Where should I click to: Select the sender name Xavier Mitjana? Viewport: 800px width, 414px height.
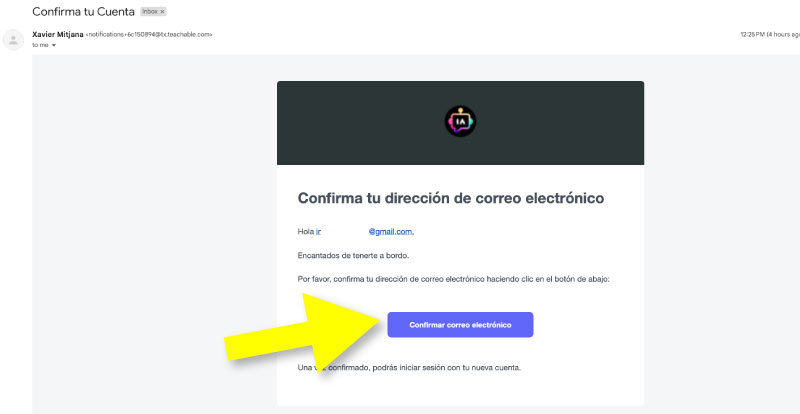tap(58, 35)
